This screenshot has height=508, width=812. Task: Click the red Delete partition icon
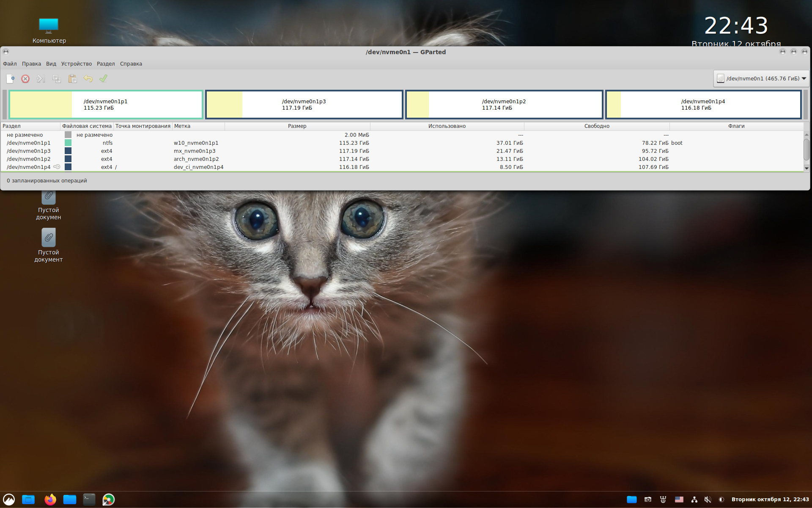coord(25,79)
